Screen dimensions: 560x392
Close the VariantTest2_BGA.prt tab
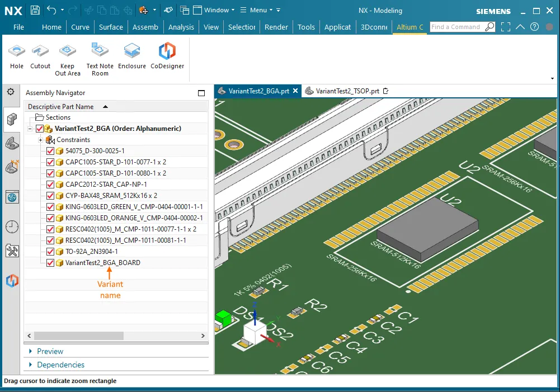coord(295,91)
